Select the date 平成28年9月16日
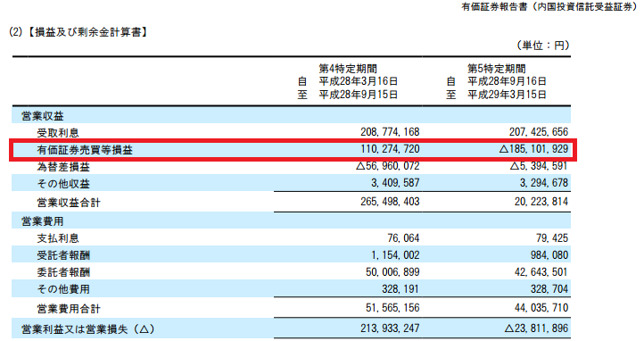 [x=507, y=81]
